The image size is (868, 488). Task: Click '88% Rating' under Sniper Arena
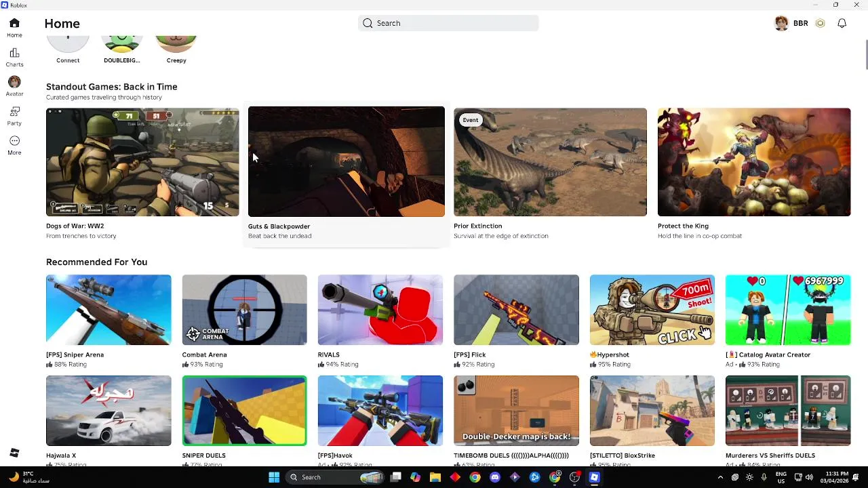[71, 365]
